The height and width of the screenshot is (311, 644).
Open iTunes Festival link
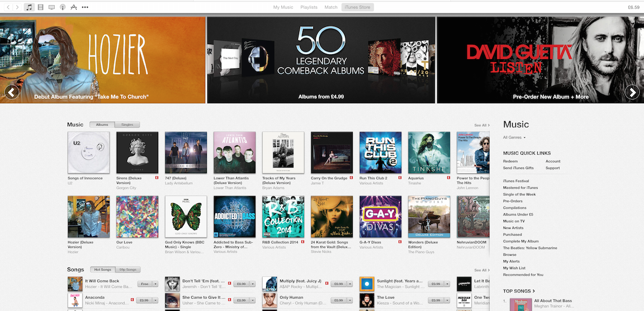pyautogui.click(x=516, y=181)
